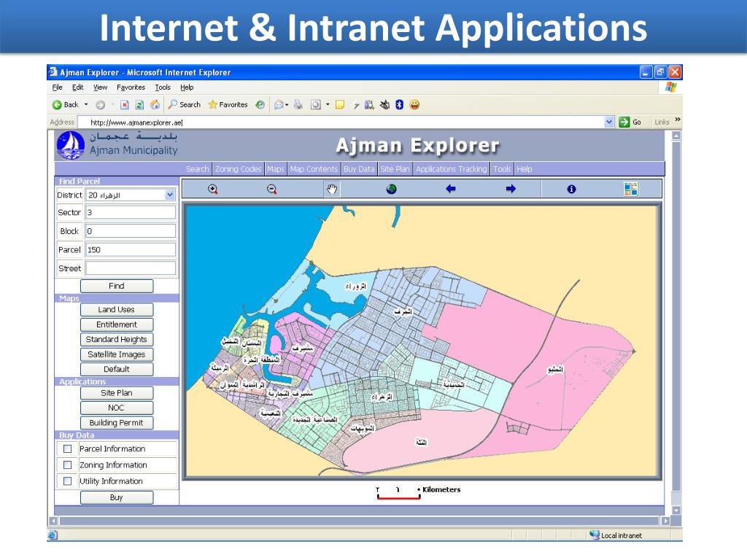Click the Parcel input field
Image resolution: width=747 pixels, height=560 pixels.
(131, 249)
